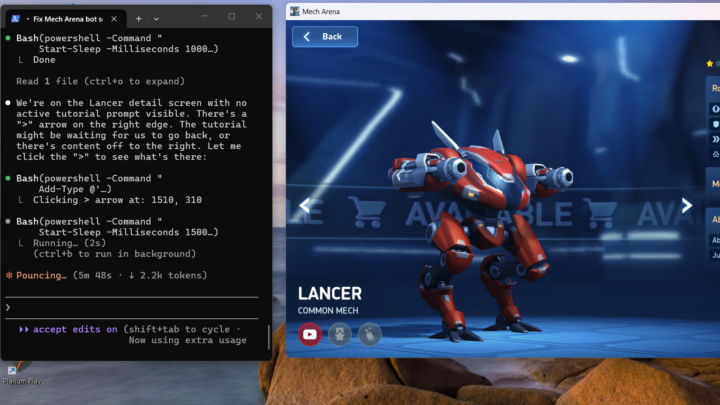Minimize the terminal window
Viewport: 720px width, 405px height.
click(x=204, y=17)
